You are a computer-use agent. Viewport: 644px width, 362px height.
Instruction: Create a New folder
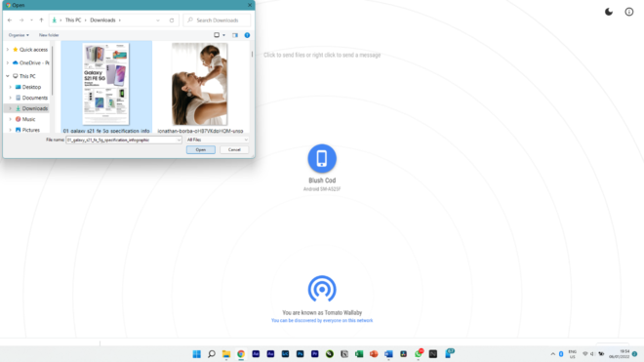pyautogui.click(x=49, y=35)
